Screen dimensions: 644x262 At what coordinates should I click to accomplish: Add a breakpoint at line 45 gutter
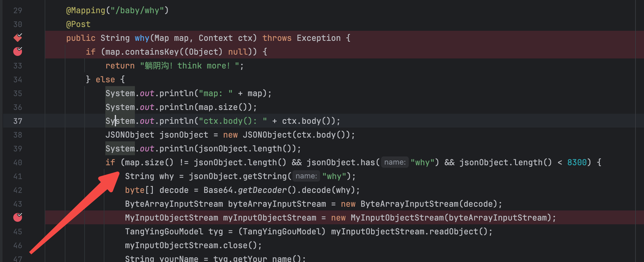(18, 231)
